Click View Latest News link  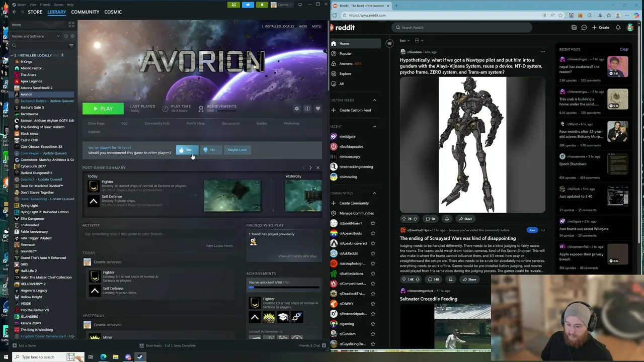(x=219, y=246)
